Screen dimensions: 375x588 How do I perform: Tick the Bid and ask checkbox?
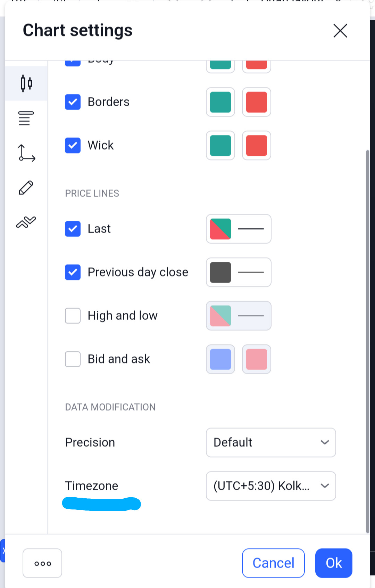[x=73, y=359]
